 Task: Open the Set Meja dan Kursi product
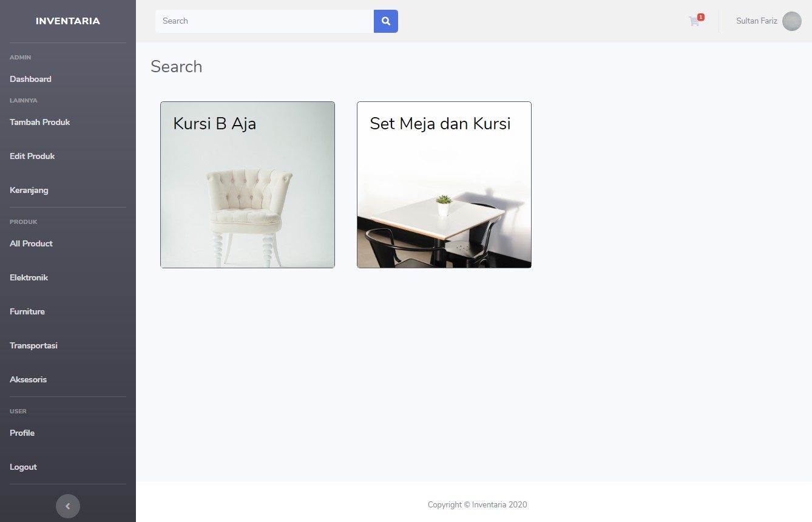click(x=444, y=185)
